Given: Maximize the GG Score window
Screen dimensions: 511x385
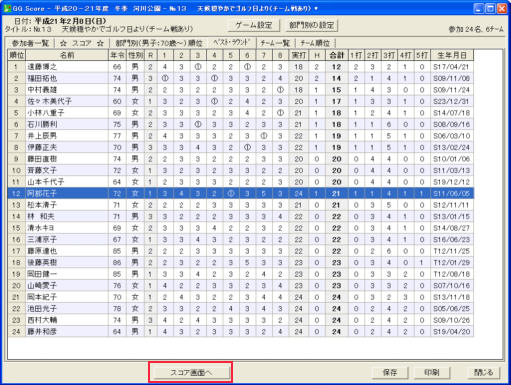Looking at the screenshot, I should click(490, 8).
